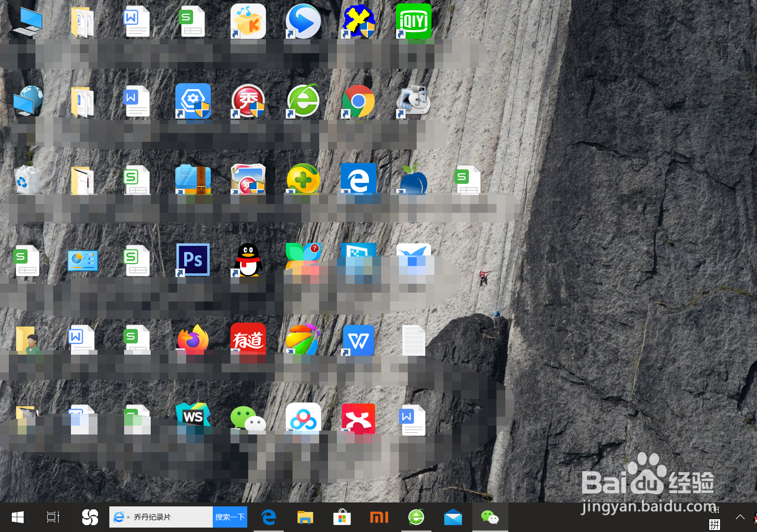Open Task View on the taskbar
This screenshot has height=532, width=757.
click(53, 517)
